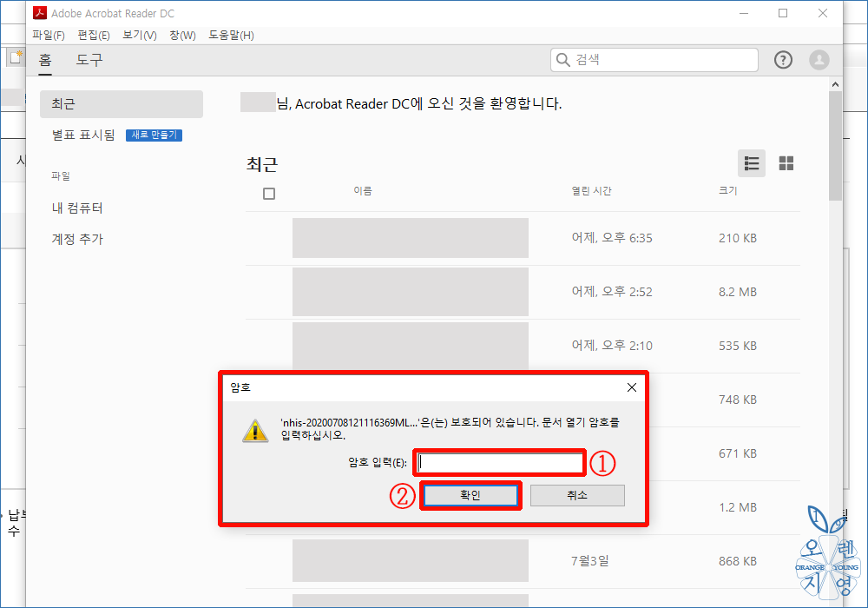Open the file opened 어제, 오후 2:10
This screenshot has width=868, height=608.
pos(523,346)
